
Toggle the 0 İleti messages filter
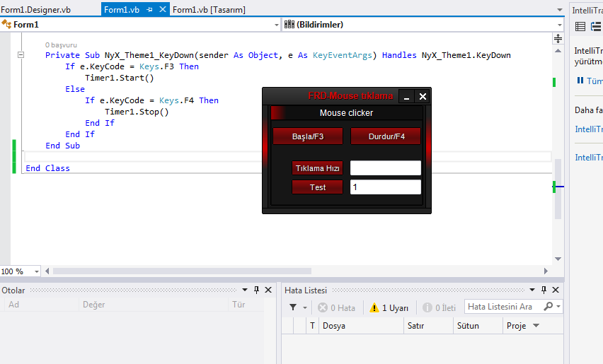pyautogui.click(x=439, y=307)
